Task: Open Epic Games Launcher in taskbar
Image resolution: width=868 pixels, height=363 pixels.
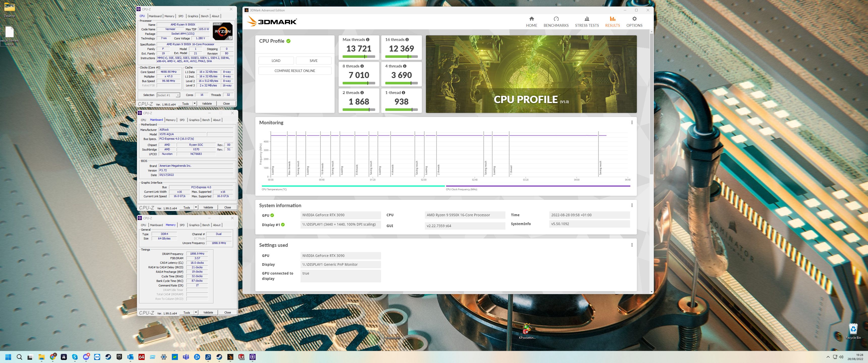Action: point(119,357)
